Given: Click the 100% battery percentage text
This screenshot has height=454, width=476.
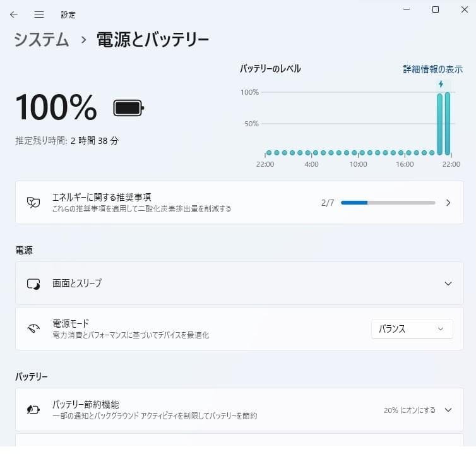Looking at the screenshot, I should tap(56, 107).
